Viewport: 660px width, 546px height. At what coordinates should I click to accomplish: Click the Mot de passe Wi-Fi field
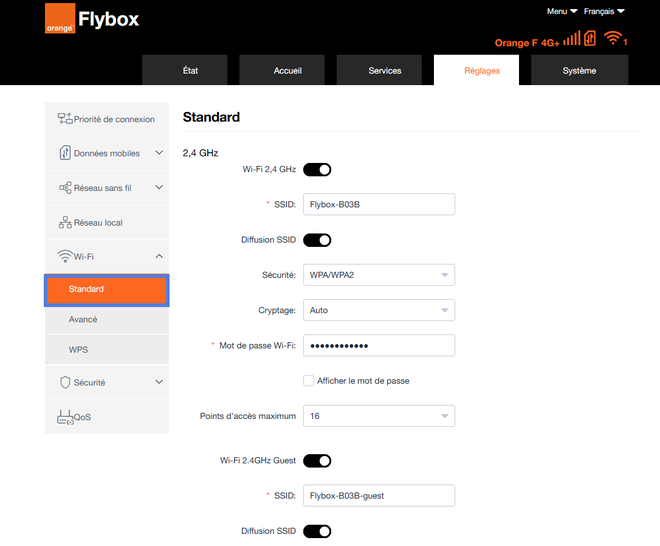[379, 345]
